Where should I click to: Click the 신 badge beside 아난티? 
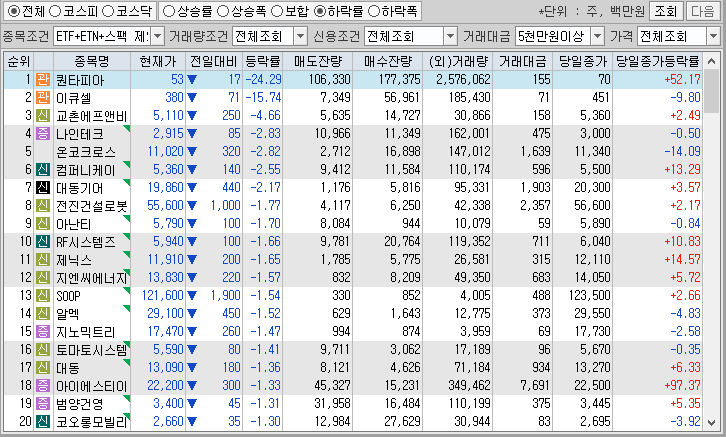(43, 223)
